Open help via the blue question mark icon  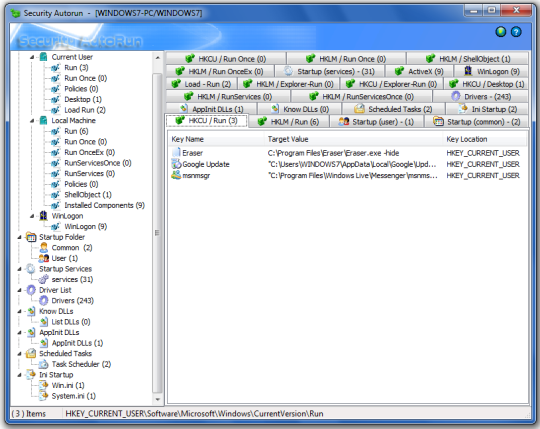pyautogui.click(x=516, y=32)
